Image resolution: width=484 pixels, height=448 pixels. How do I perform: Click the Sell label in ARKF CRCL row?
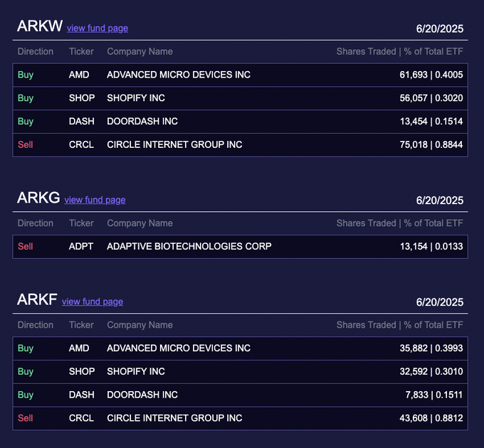click(x=26, y=418)
